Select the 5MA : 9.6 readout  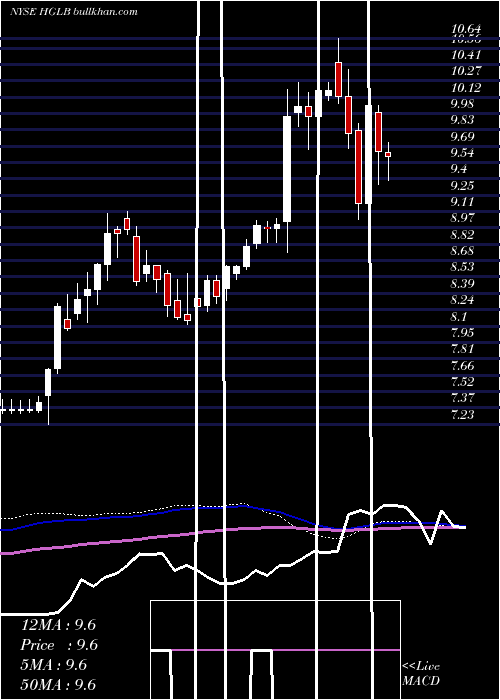[54, 665]
